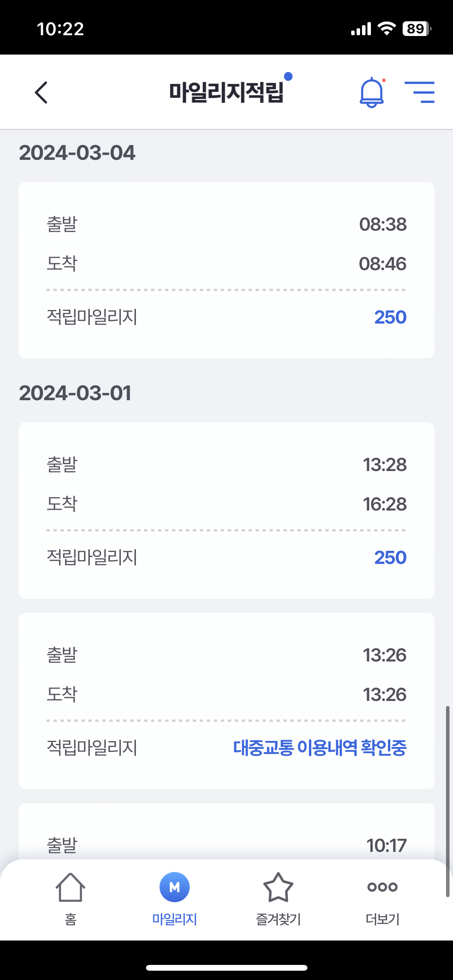Open notifications bell icon
Image resolution: width=453 pixels, height=980 pixels.
tap(372, 93)
